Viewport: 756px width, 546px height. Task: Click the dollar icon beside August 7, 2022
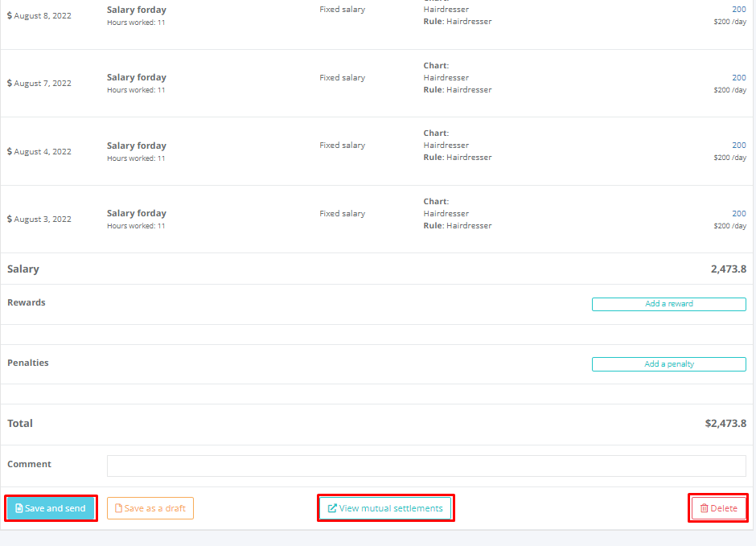click(x=10, y=84)
